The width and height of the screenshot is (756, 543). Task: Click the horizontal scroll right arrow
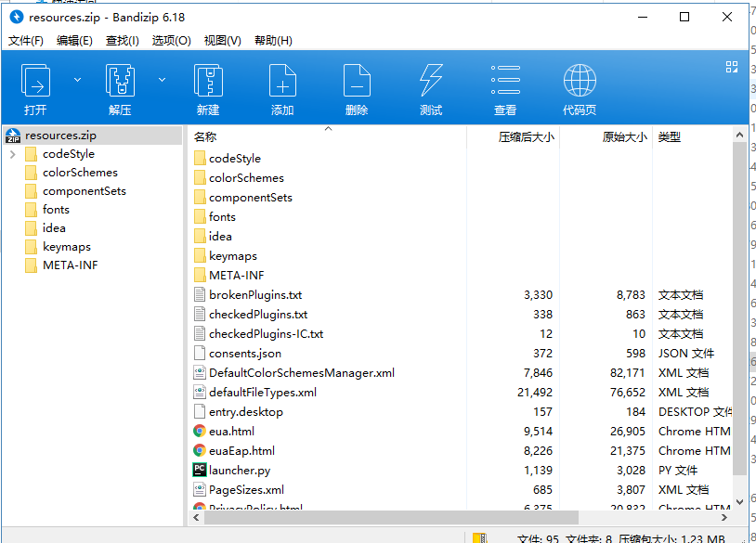[724, 518]
